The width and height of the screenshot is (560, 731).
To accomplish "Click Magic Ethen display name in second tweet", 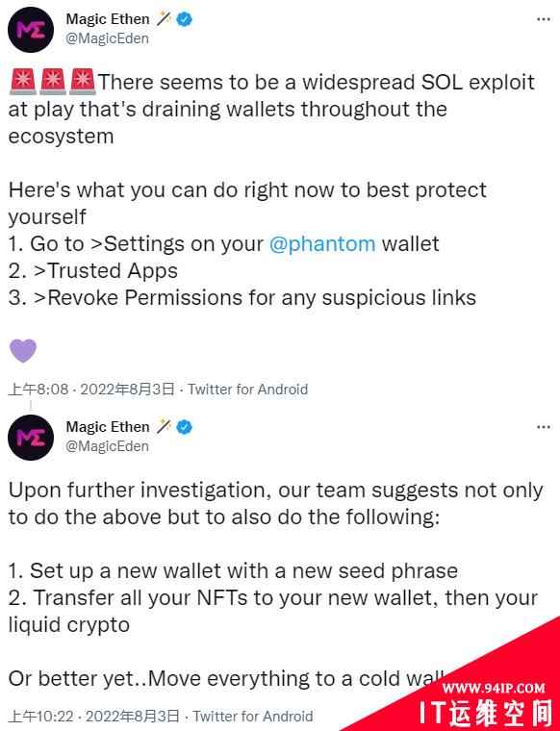I will point(108,426).
